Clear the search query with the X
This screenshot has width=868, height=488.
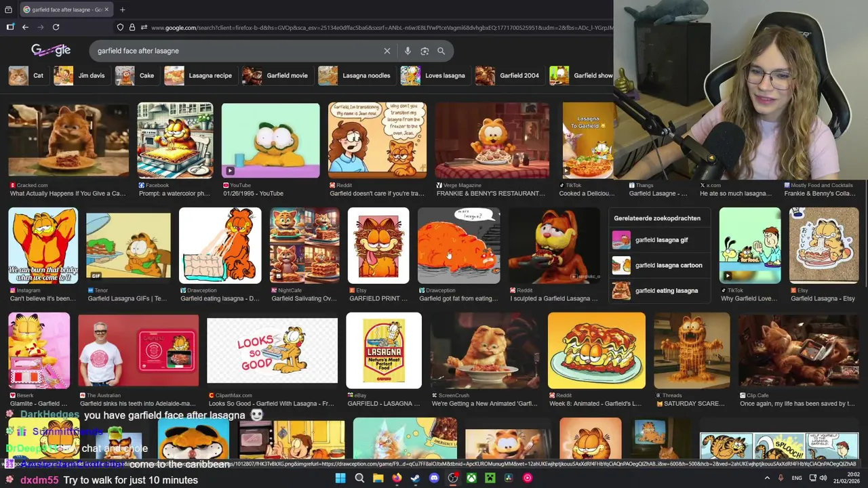(x=387, y=51)
